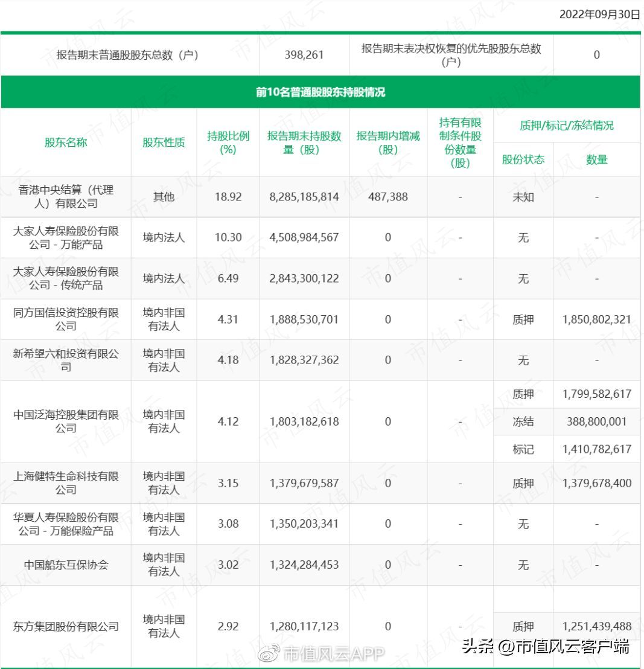The height and width of the screenshot is (669, 644).
Task: Click the 股东名称 column header
Action: pos(66,142)
